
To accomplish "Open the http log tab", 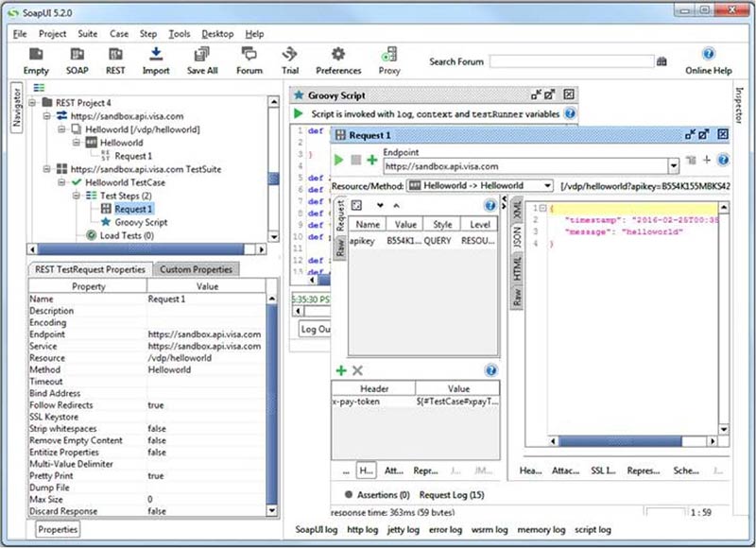I will coord(363,529).
